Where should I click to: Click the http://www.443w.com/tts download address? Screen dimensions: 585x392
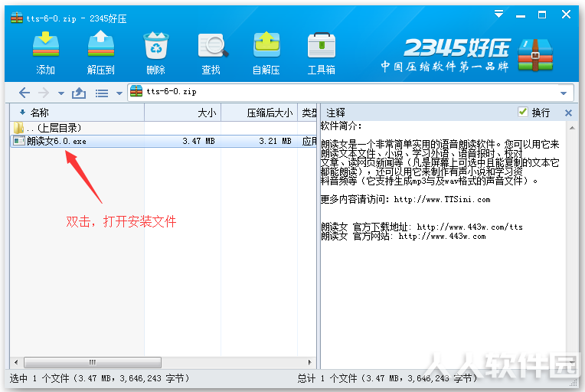click(x=469, y=227)
